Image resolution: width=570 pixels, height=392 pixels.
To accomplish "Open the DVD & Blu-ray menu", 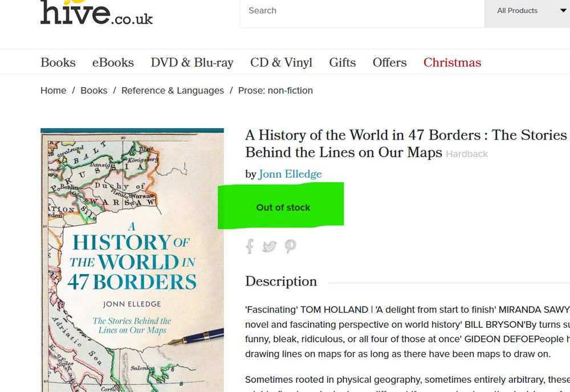I will (x=192, y=63).
